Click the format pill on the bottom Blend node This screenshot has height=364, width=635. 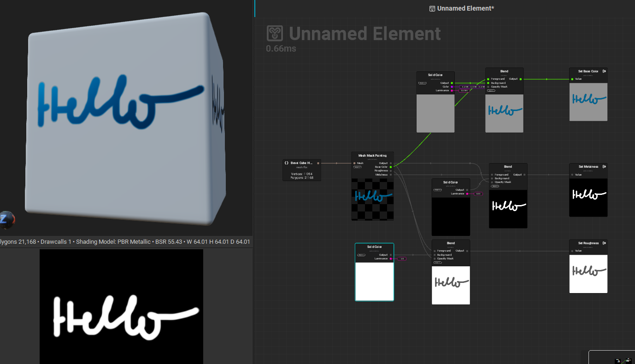(438, 263)
